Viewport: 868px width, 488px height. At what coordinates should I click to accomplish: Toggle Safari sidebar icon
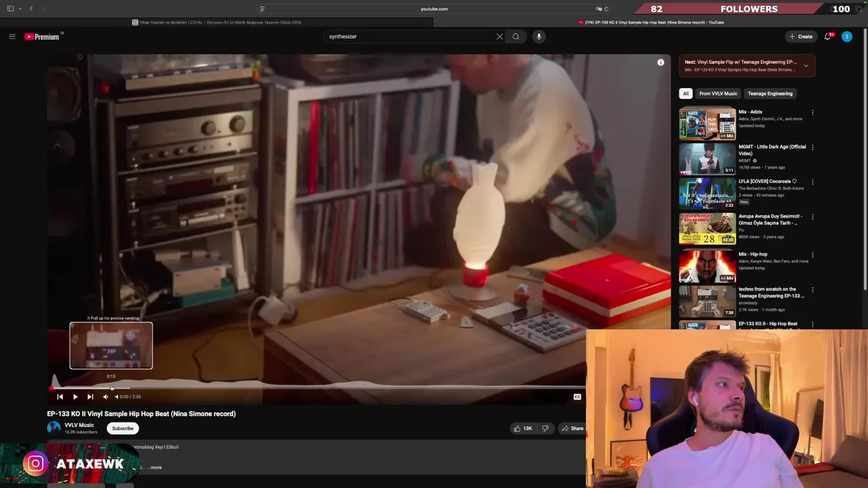(10, 9)
